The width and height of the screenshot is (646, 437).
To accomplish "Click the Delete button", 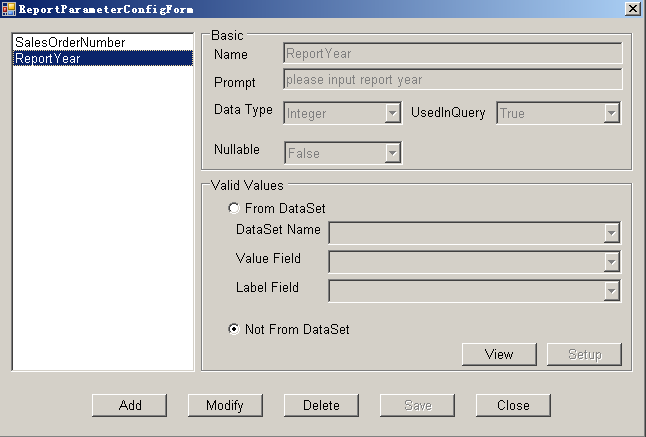I will tap(321, 405).
